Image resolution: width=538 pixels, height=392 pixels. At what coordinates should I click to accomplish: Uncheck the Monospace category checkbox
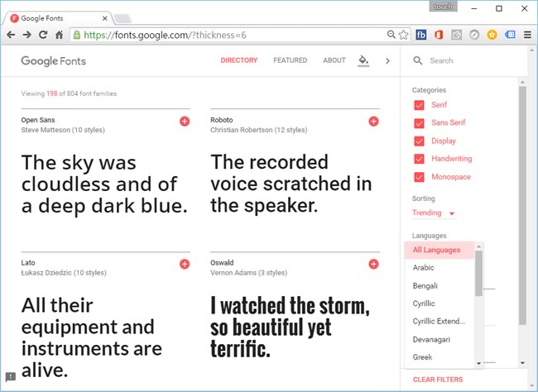pos(419,177)
